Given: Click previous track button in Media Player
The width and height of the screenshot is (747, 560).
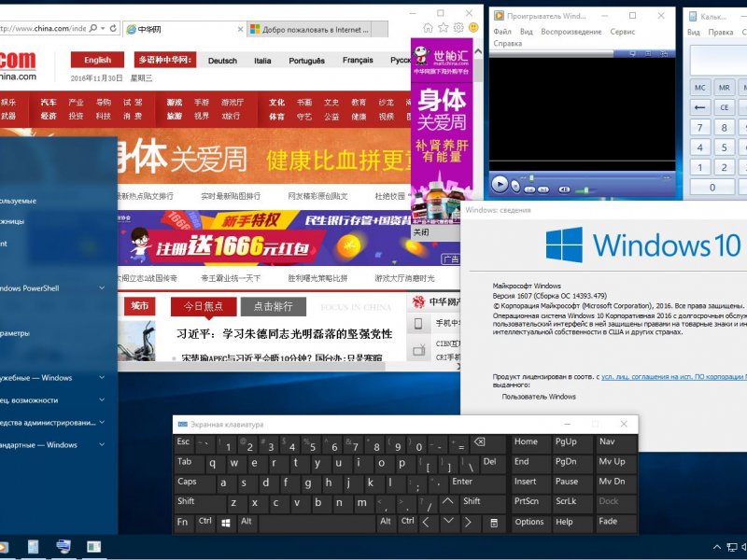Looking at the screenshot, I should (529, 189).
